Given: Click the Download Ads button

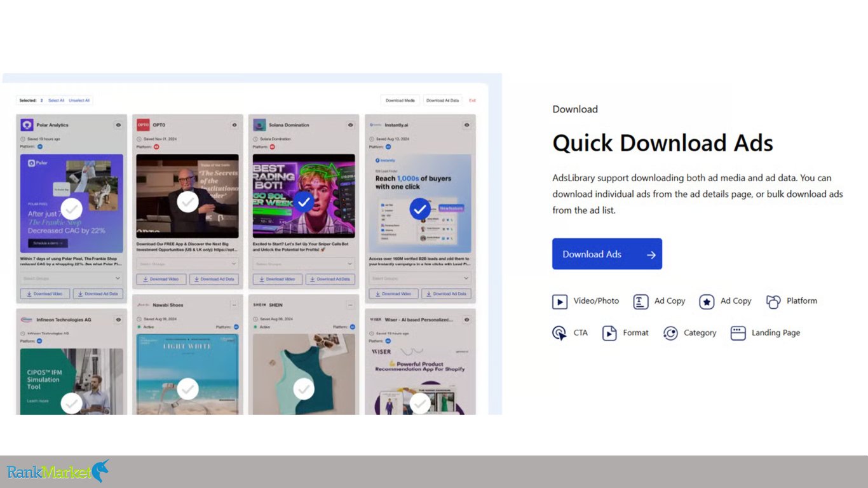Looking at the screenshot, I should coord(607,254).
